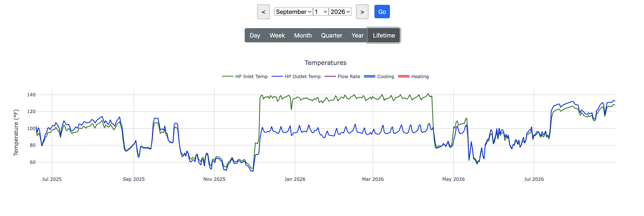Select the Lifetime range tab
Image resolution: width=644 pixels, height=216 pixels.
384,35
